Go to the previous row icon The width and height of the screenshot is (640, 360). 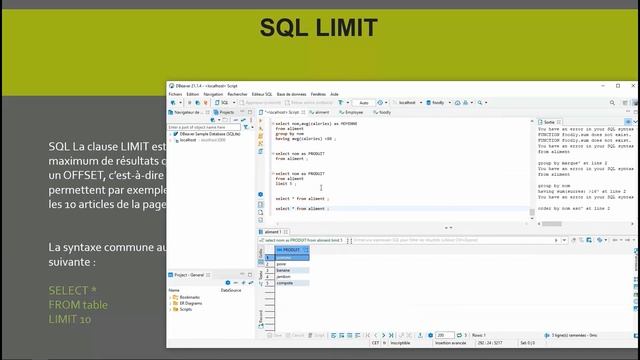376,336
